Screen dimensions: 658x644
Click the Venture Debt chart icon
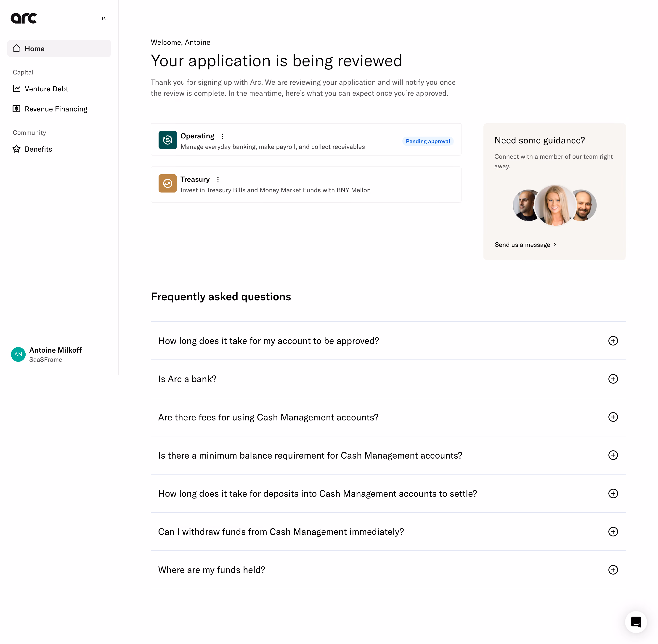tap(17, 89)
